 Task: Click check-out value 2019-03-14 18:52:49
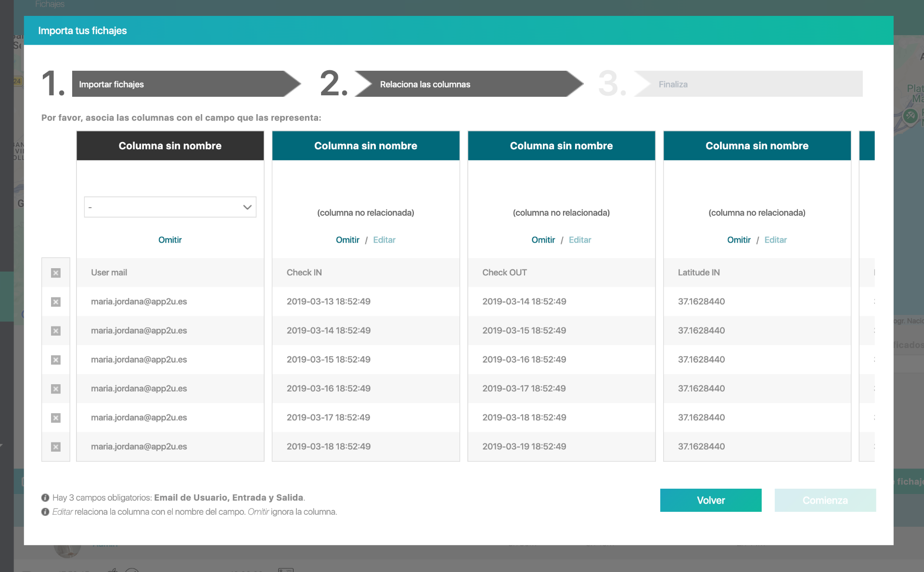(524, 301)
